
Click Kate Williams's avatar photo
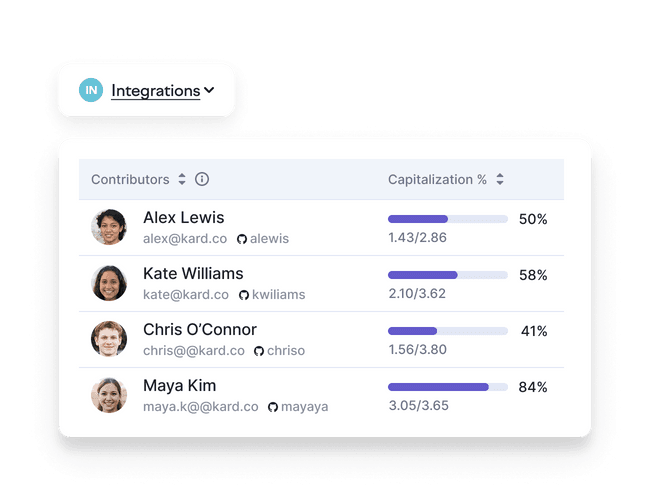[x=109, y=283]
